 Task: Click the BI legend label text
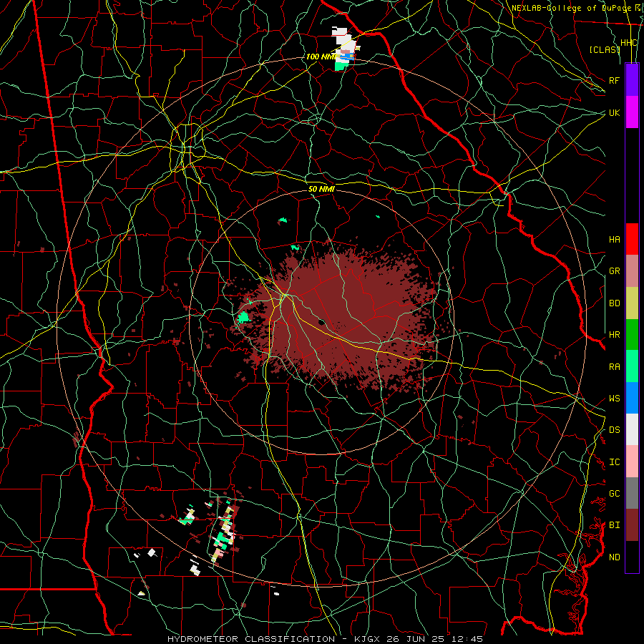tap(614, 525)
